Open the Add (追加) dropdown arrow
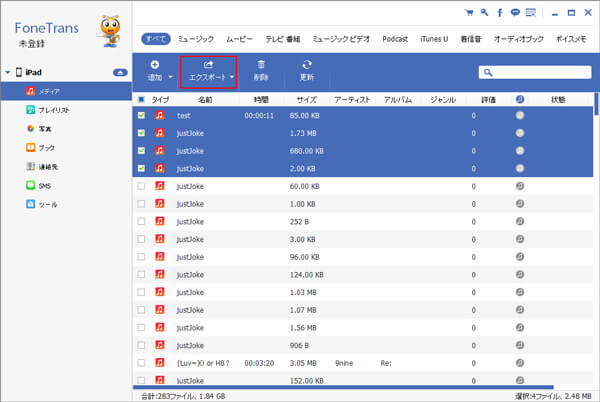 click(x=171, y=77)
